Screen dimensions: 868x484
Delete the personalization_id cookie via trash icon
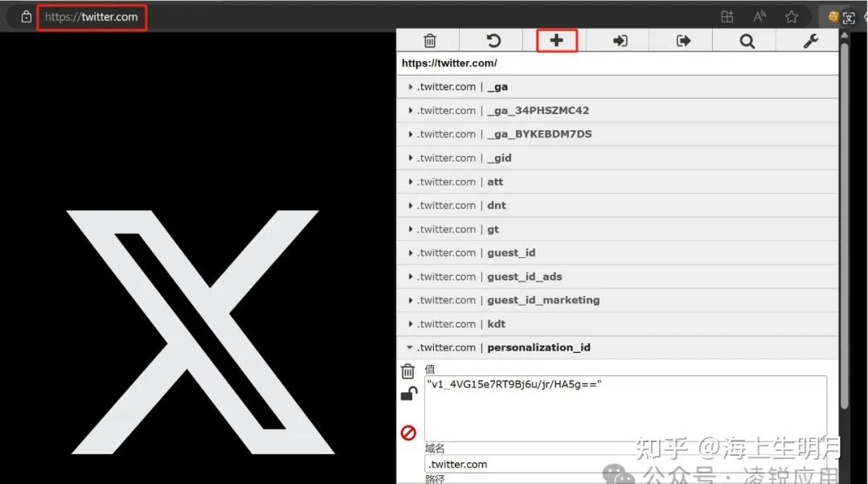click(x=408, y=371)
